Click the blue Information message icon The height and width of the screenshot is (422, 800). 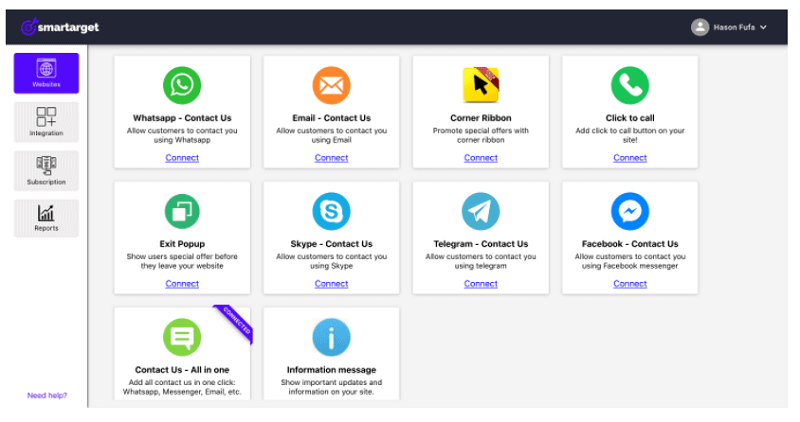[331, 337]
